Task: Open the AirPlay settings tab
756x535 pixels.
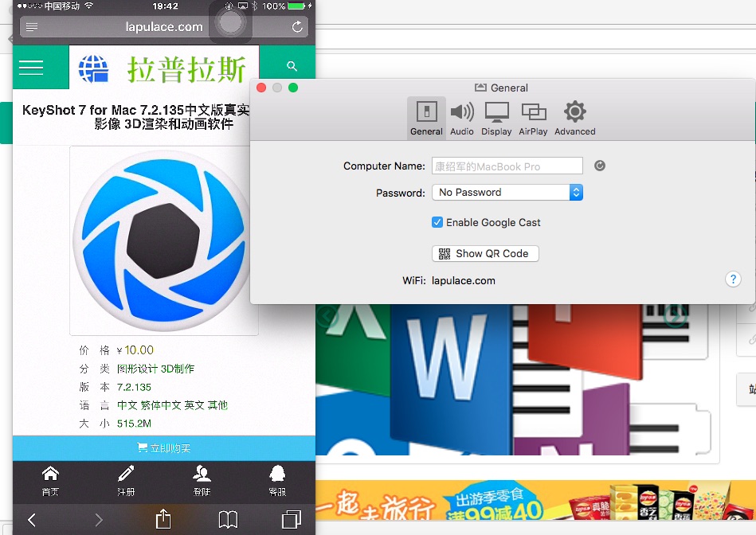Action: [533, 116]
